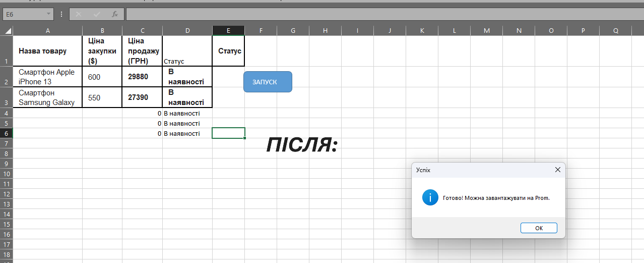
Task: Click cell 'Смартфон Apple iPhone 13'
Action: 48,77
